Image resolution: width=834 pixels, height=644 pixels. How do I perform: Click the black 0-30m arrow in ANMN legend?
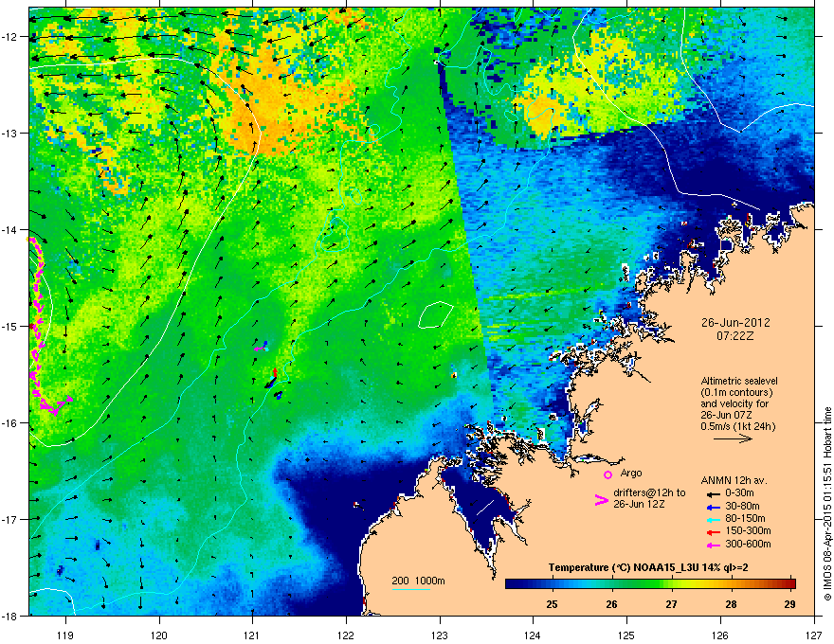click(x=714, y=493)
